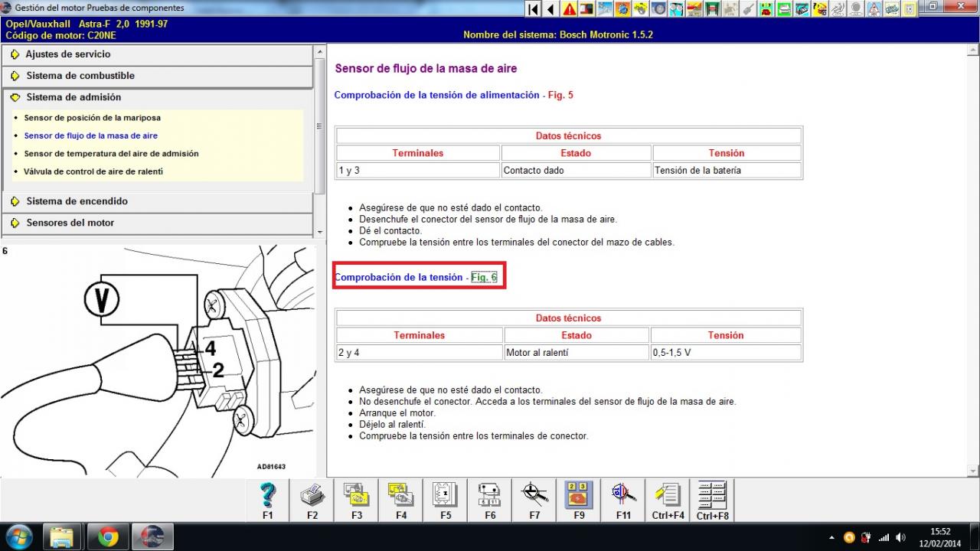This screenshot has height=551, width=980.
Task: Open the Sensores del motor section
Action: (70, 223)
